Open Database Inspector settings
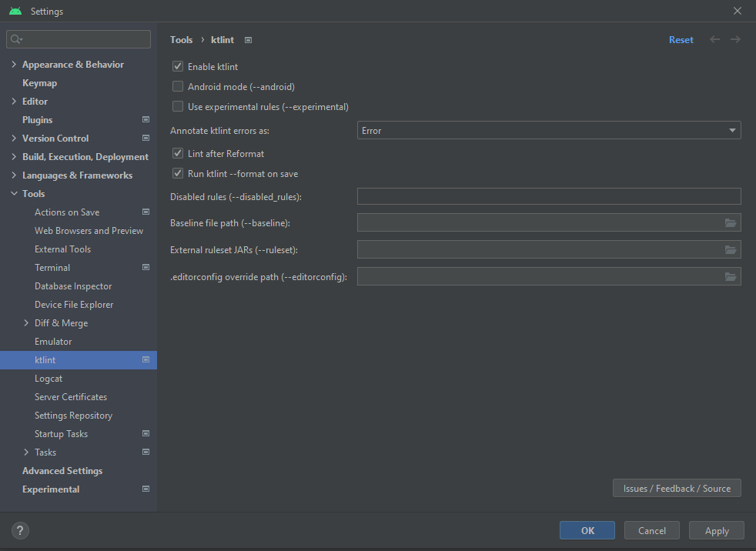756x551 pixels. (x=73, y=286)
